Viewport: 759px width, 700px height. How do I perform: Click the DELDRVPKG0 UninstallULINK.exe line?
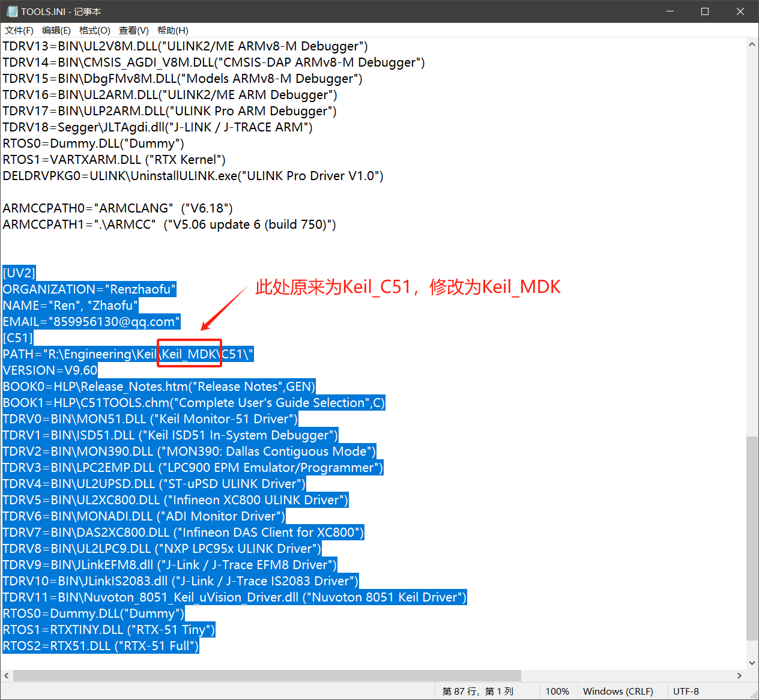pos(193,176)
